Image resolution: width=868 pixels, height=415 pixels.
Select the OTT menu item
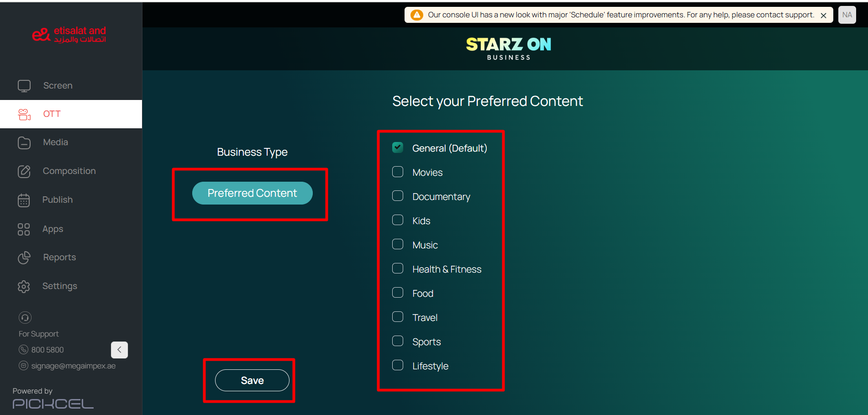point(52,114)
